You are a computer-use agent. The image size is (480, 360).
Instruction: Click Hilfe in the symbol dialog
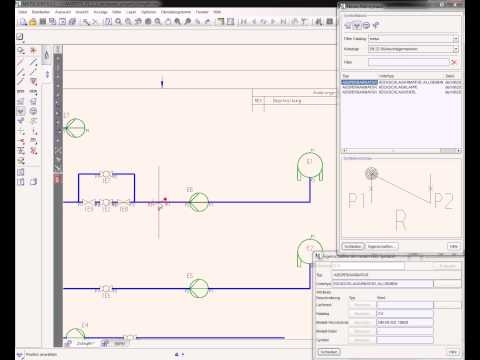453,246
